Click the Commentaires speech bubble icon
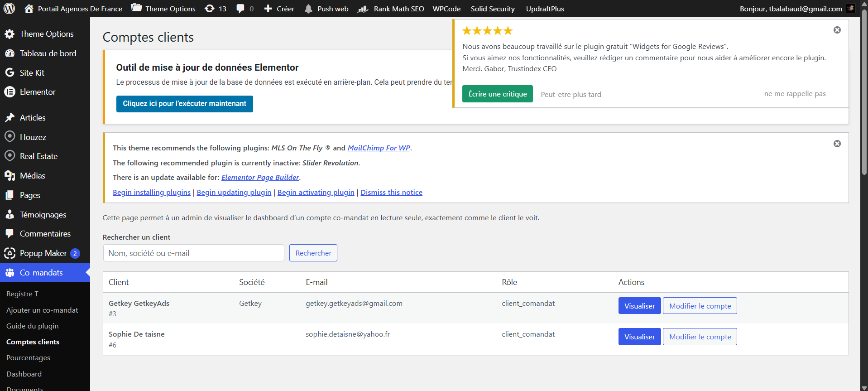Image resolution: width=868 pixels, height=391 pixels. point(10,234)
